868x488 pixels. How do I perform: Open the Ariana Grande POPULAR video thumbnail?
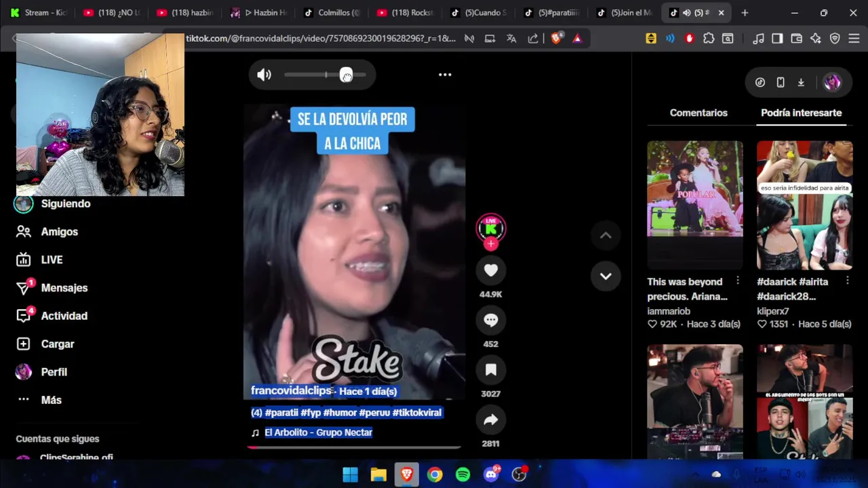tap(694, 205)
